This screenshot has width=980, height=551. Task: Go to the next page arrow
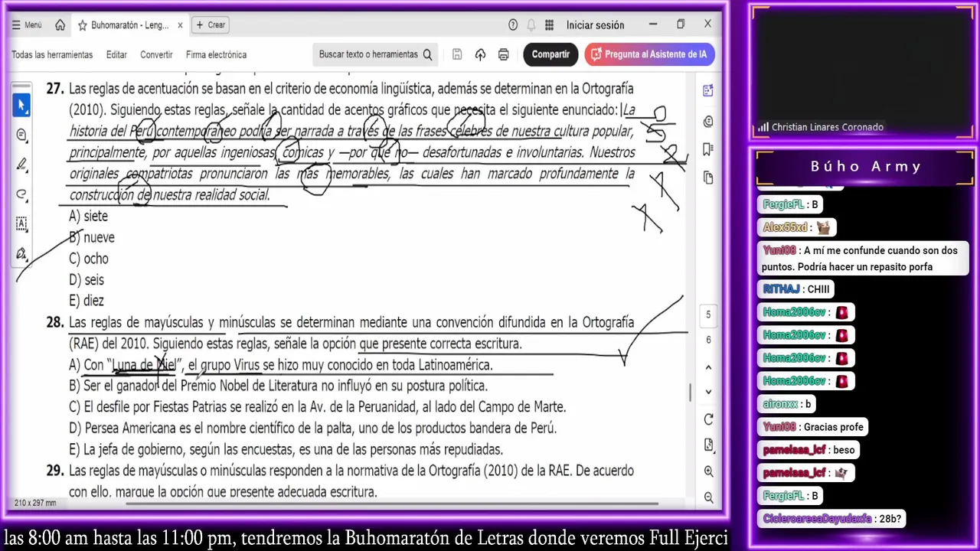click(708, 392)
